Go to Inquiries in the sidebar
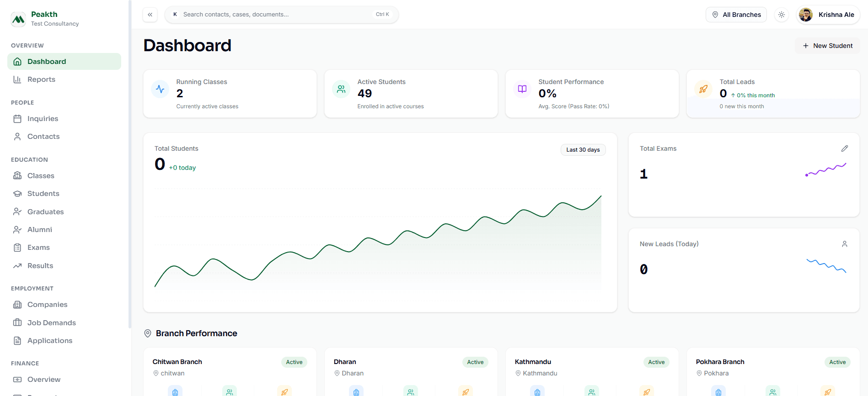868x396 pixels. tap(64, 119)
